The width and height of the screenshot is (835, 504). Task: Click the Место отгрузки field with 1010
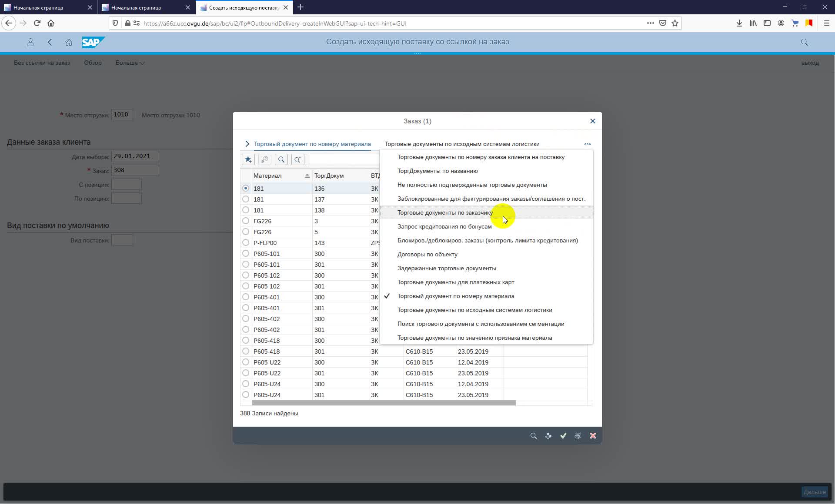point(122,115)
